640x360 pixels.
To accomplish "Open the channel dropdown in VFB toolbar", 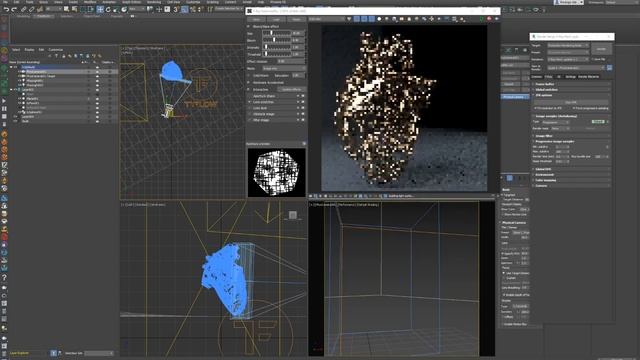I will [x=327, y=19].
